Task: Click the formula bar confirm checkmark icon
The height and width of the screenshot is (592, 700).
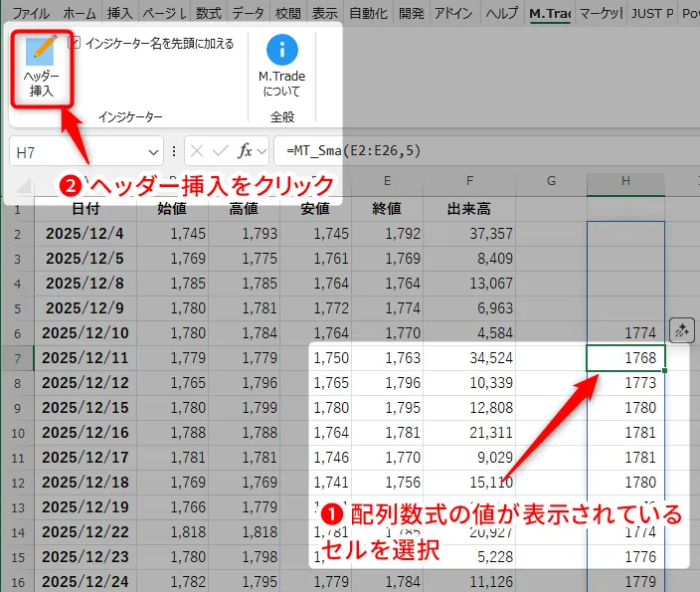Action: click(x=221, y=151)
